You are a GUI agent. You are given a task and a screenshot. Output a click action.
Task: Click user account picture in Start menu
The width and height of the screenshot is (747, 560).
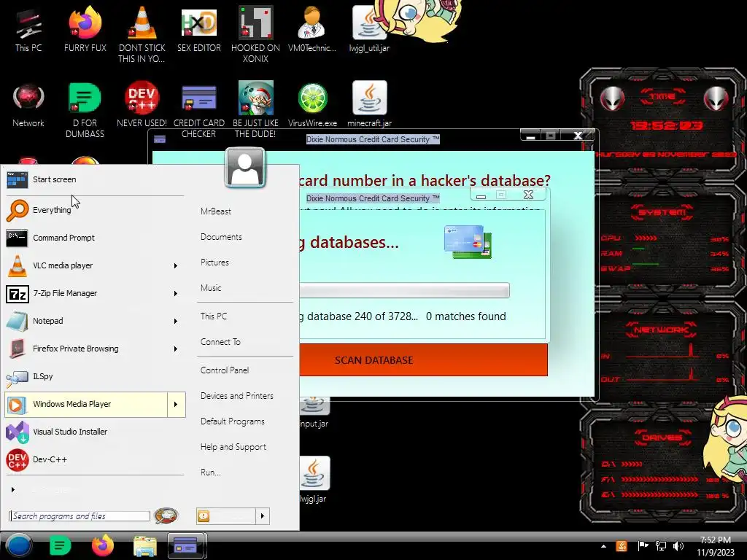pos(245,168)
